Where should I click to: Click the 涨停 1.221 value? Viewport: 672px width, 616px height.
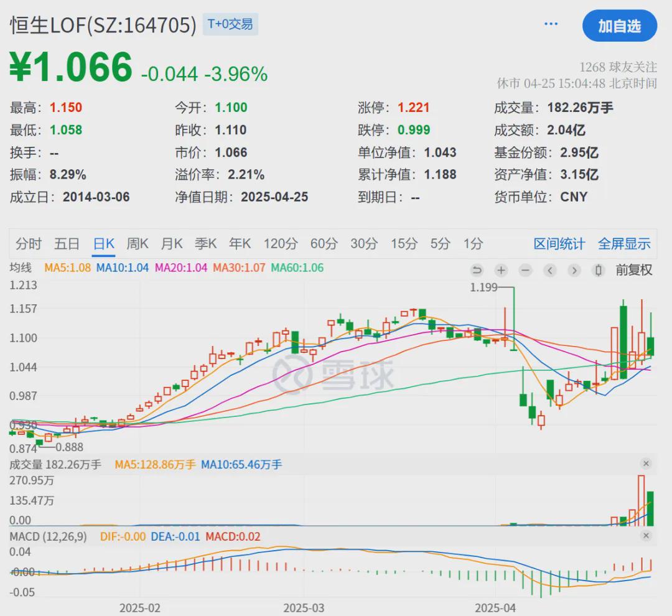pos(414,108)
